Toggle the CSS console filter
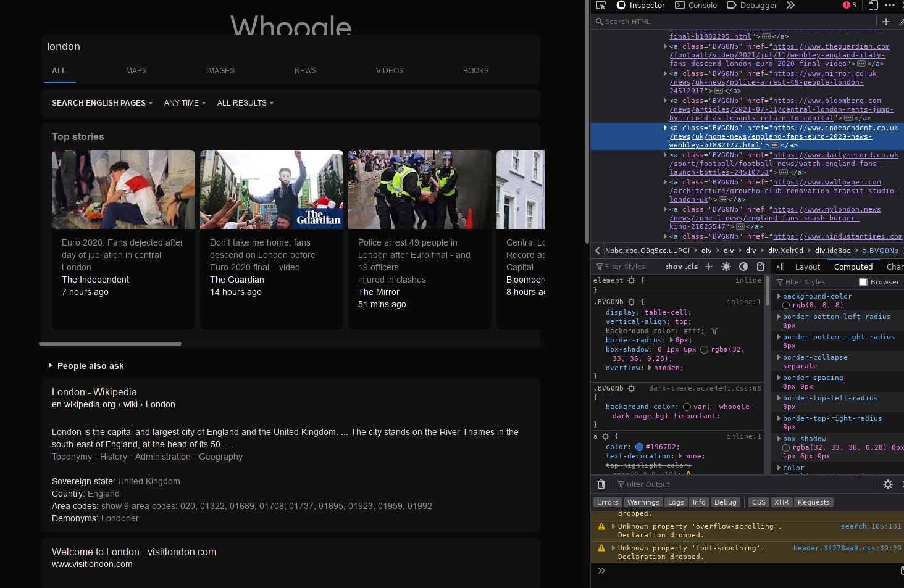The width and height of the screenshot is (904, 588). click(759, 502)
